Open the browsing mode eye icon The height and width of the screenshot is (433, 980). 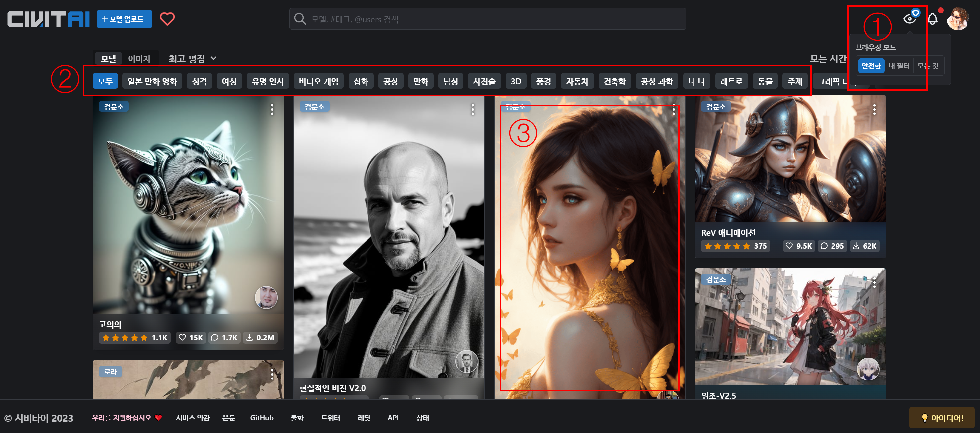(910, 18)
